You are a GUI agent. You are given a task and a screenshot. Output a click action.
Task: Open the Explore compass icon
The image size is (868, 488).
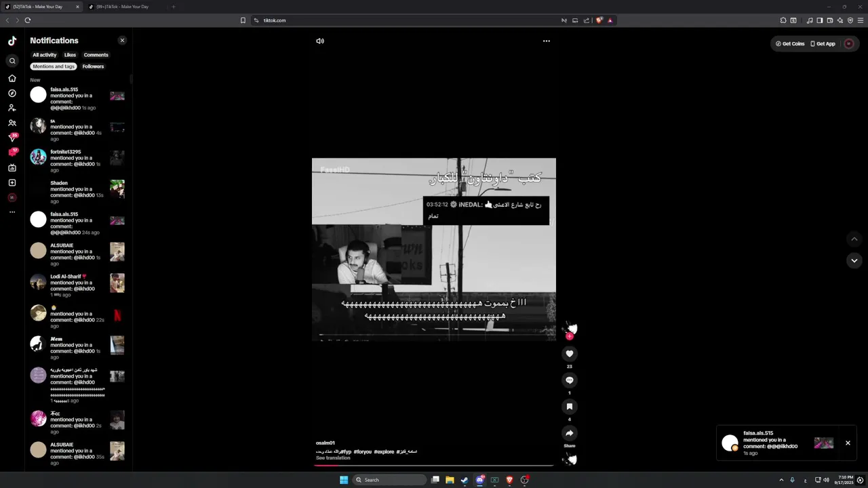[x=12, y=93]
